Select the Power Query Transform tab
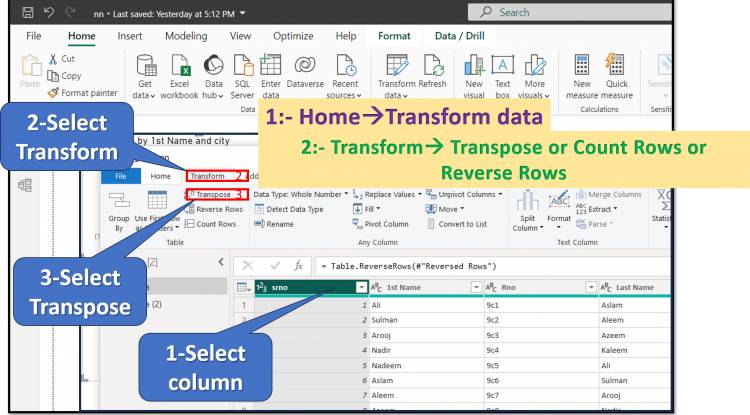Screen dimensions: 750x415 point(208,176)
